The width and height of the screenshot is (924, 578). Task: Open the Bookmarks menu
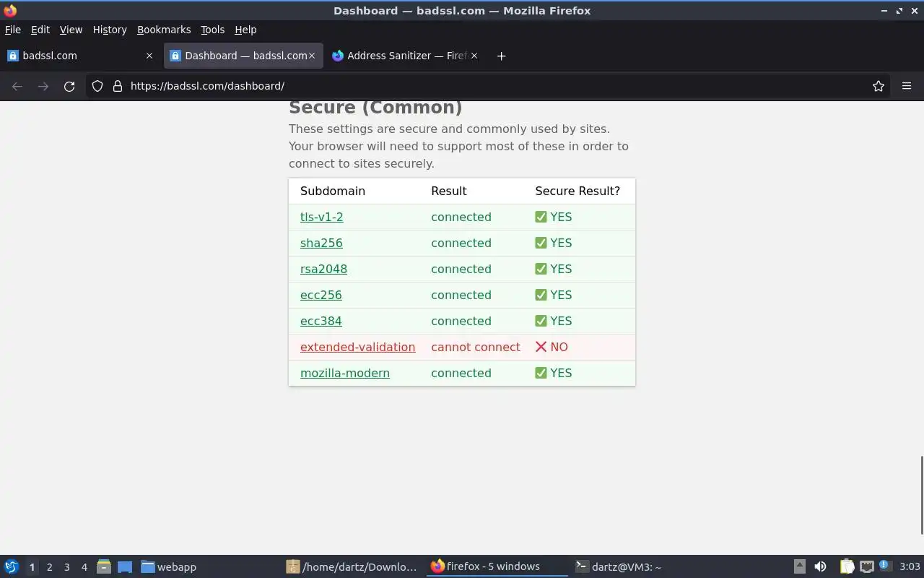pos(164,30)
